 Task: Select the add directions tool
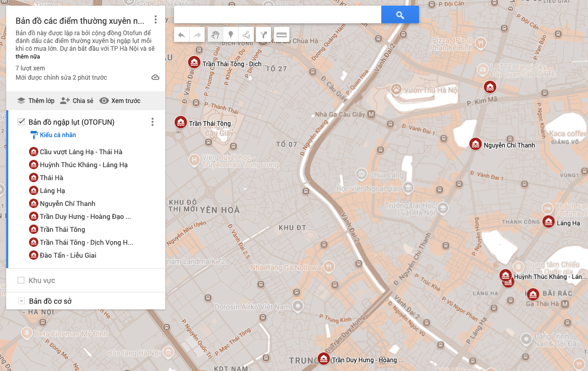coord(264,35)
